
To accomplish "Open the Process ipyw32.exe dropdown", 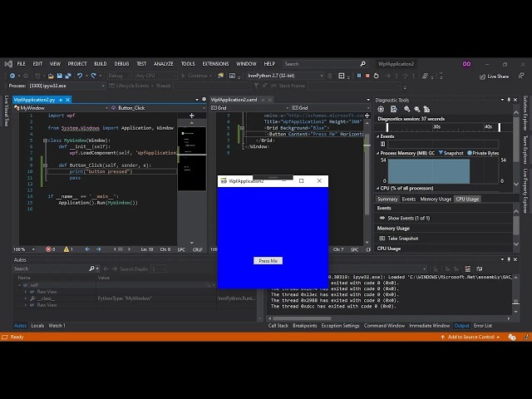I will pos(103,86).
